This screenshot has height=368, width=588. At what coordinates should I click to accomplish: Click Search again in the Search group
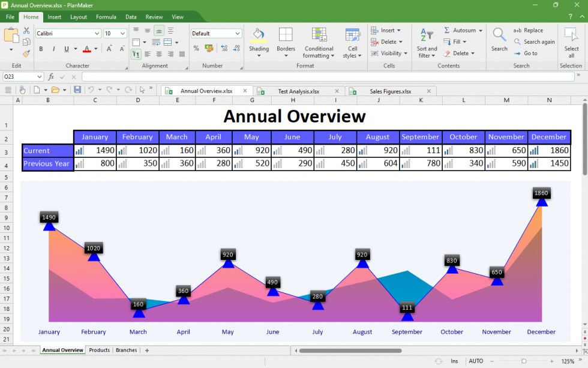(x=534, y=41)
